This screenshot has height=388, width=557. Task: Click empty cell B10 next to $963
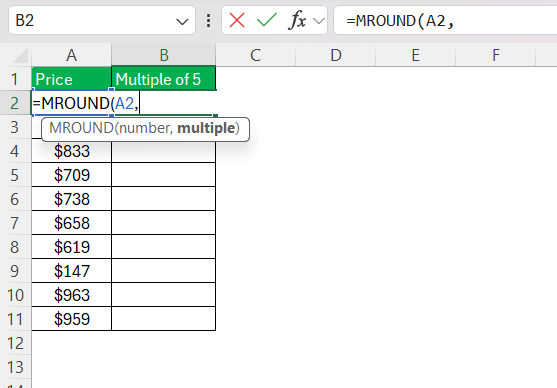[x=163, y=295]
